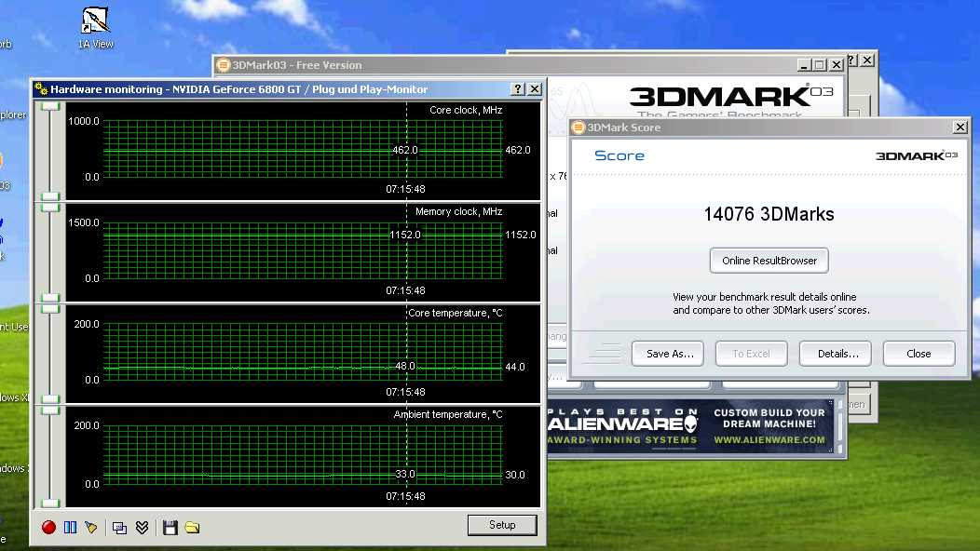Click the Core temperature graph area
Screen dimensions: 980x551
[x=303, y=353]
